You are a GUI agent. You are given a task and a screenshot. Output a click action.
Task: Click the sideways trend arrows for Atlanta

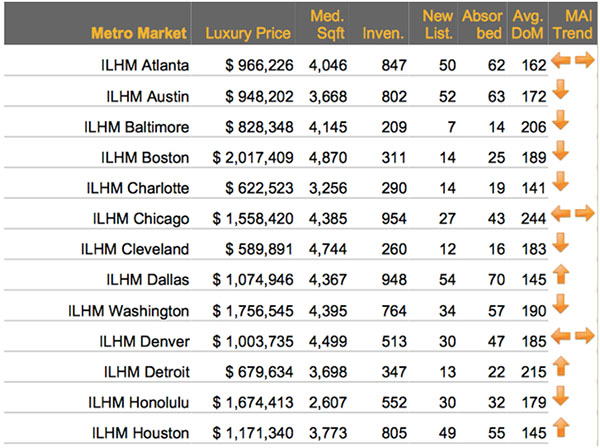tap(573, 62)
